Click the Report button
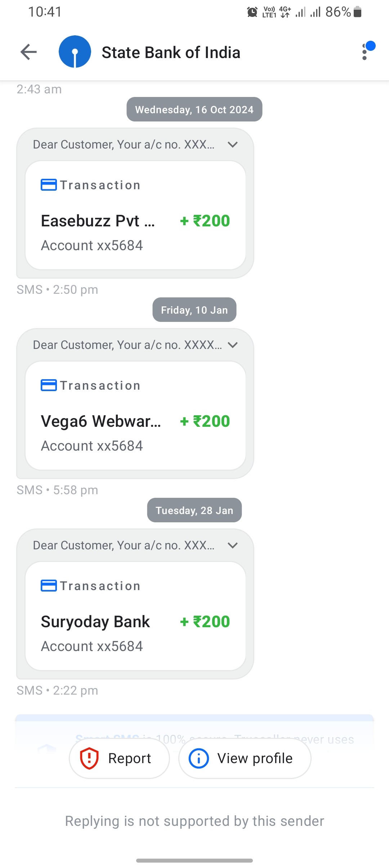The height and width of the screenshot is (868, 389). pos(119,758)
